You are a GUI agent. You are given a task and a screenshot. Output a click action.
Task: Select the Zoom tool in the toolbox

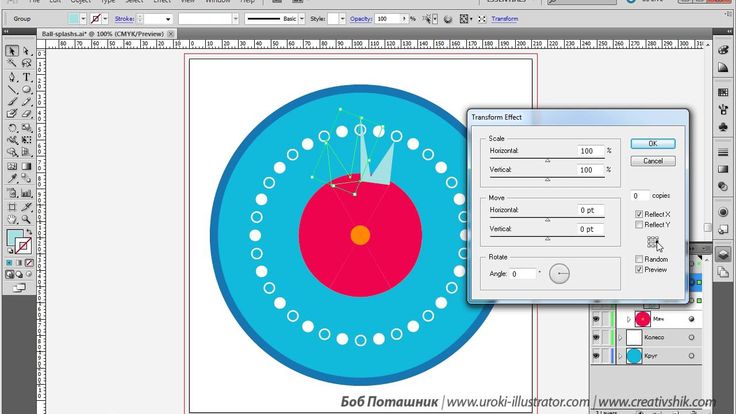(x=26, y=219)
